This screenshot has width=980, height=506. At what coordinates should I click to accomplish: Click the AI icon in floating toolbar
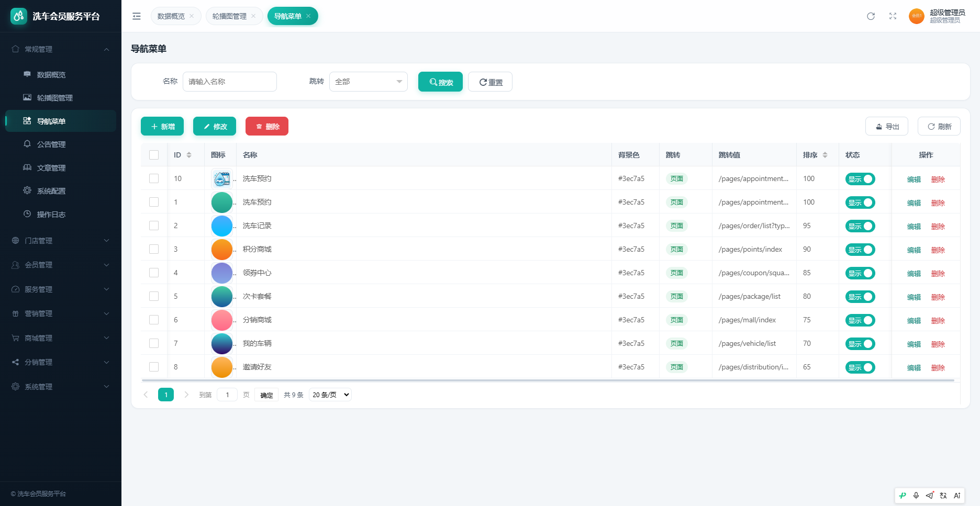tap(957, 496)
